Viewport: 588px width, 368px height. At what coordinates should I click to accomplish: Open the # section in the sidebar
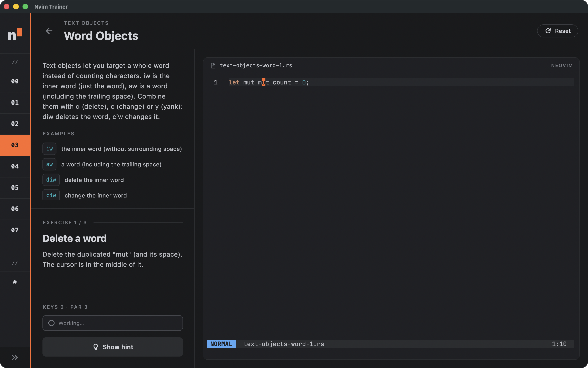point(15,282)
